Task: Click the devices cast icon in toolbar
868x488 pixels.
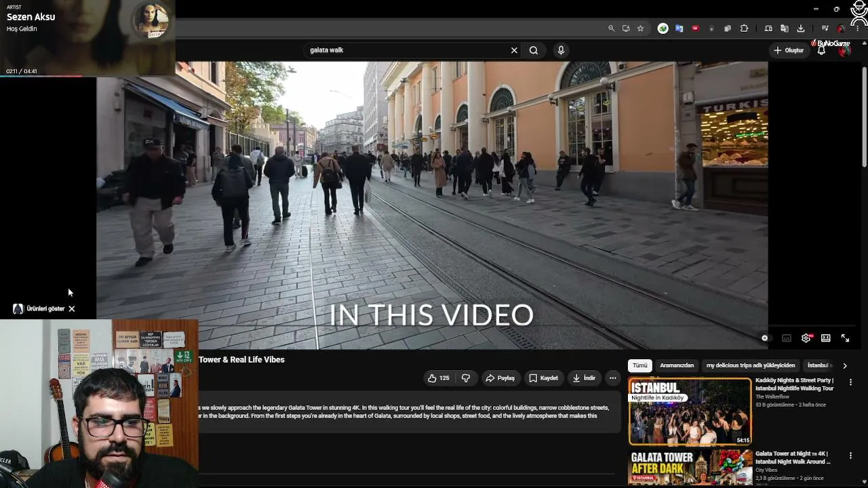Action: pyautogui.click(x=768, y=28)
